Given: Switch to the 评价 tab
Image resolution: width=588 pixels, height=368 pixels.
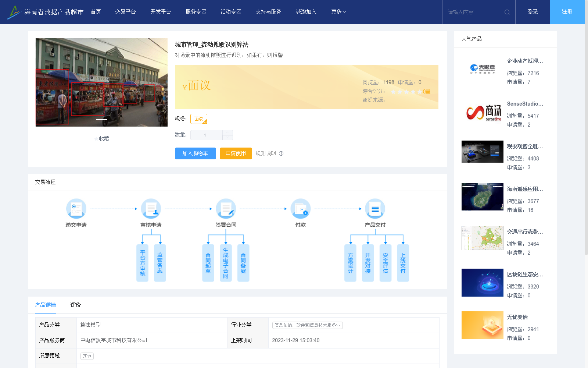Looking at the screenshot, I should point(76,305).
